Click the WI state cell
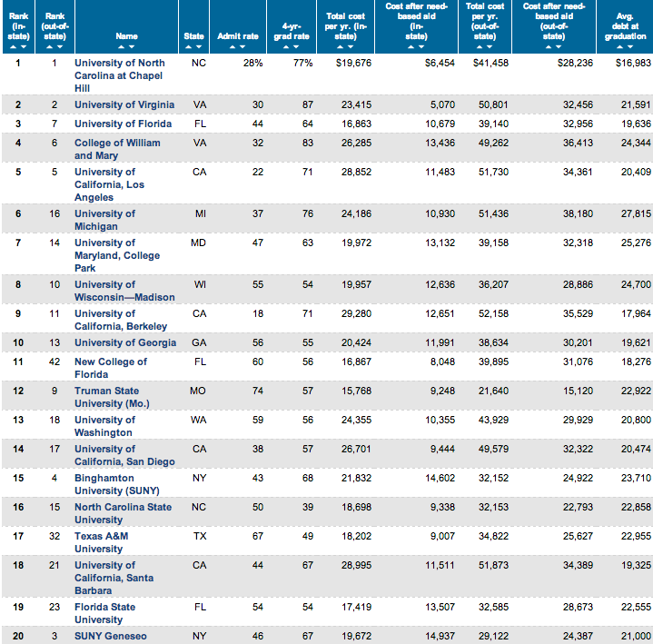The image size is (653, 644). pyautogui.click(x=200, y=284)
